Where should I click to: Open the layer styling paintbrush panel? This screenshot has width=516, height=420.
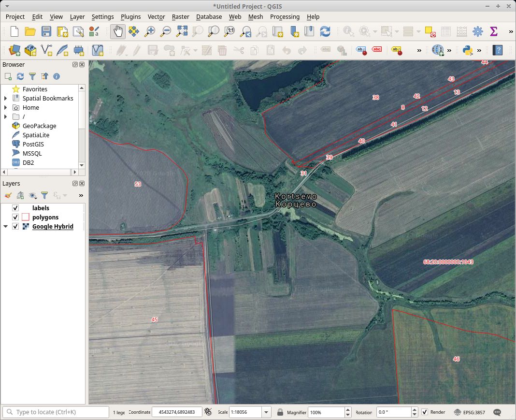(8, 195)
